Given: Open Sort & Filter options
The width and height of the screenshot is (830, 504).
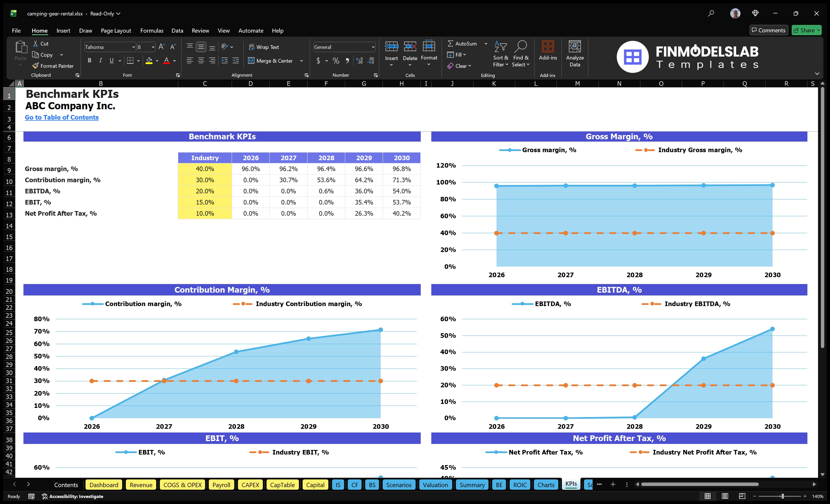Looking at the screenshot, I should (x=501, y=53).
